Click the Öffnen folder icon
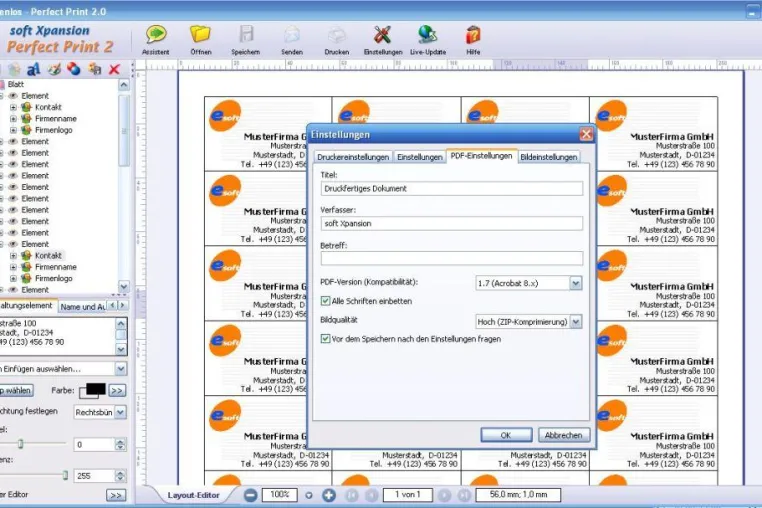762x508 pixels. point(200,35)
